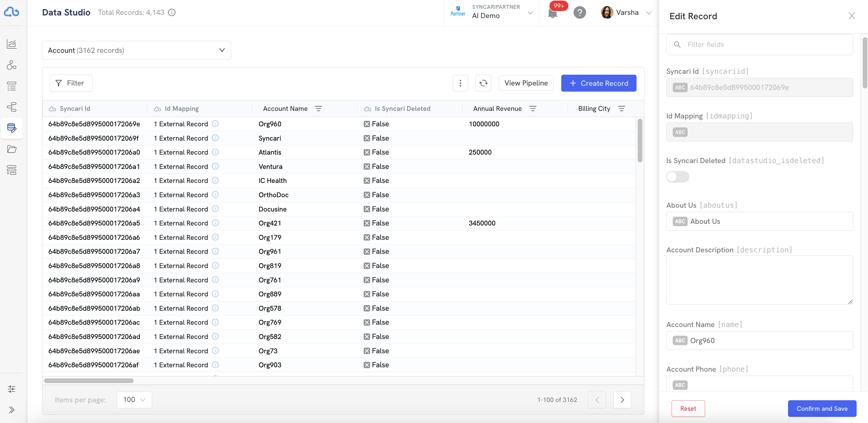
Task: Click the info icon in Org421 row
Action: pos(215,223)
